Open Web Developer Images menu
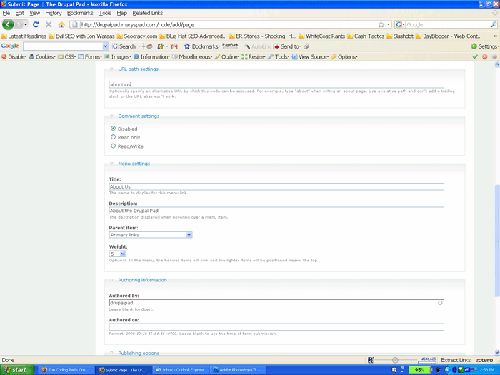Viewport: 500px width, 375px height. tap(118, 57)
